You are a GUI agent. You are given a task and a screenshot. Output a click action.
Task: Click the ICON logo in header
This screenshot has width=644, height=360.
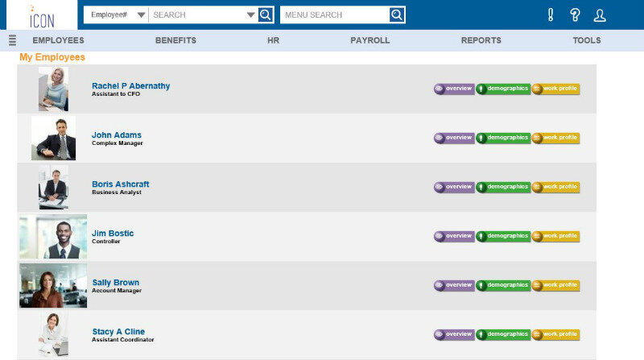coord(43,15)
